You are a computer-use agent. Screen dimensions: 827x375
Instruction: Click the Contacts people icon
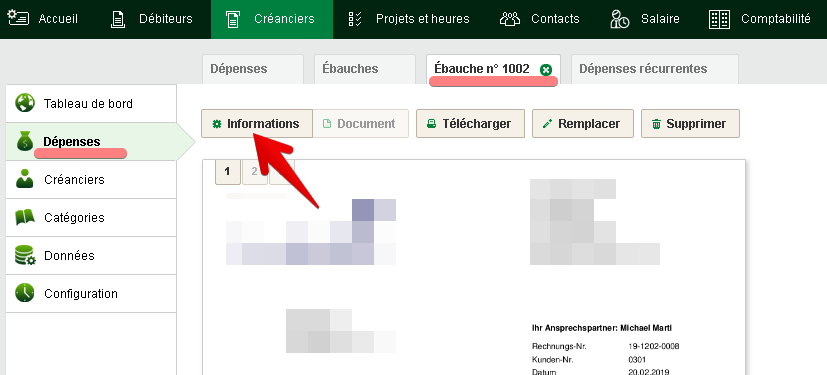[509, 19]
